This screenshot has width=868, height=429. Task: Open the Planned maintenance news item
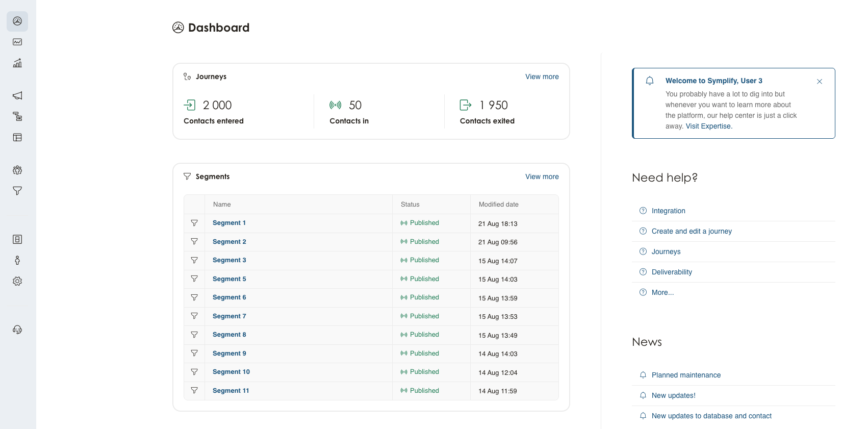coord(686,375)
